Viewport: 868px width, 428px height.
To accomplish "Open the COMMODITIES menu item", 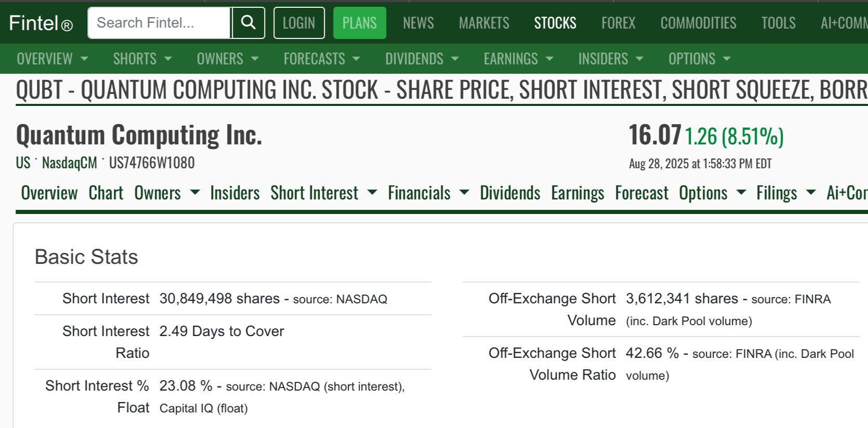I will pyautogui.click(x=698, y=23).
